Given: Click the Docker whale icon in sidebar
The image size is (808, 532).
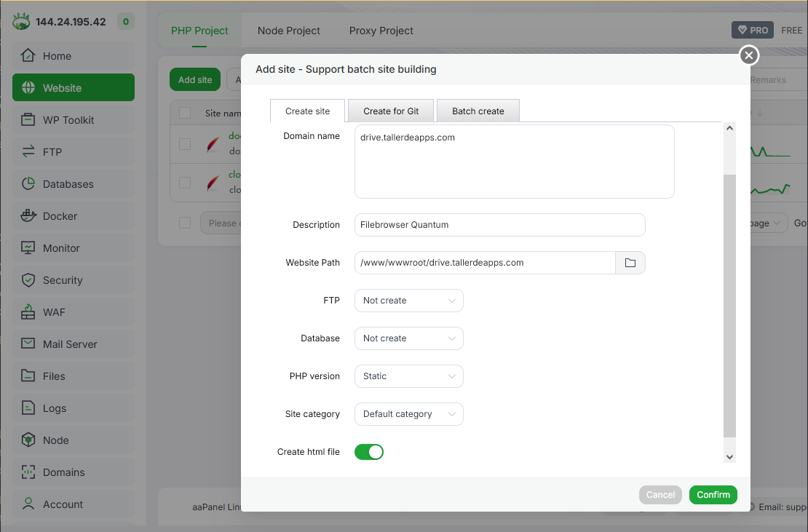Looking at the screenshot, I should pyautogui.click(x=28, y=216).
